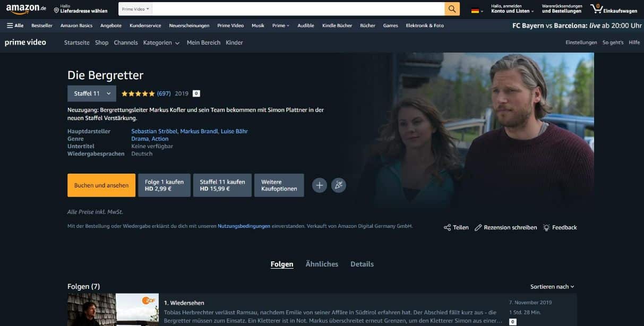Open Prime Video in the top nav bar
The height and width of the screenshot is (326, 644).
(230, 25)
